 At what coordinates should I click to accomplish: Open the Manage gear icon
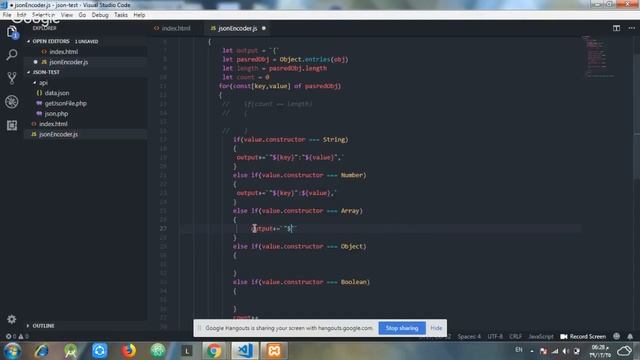click(11, 319)
